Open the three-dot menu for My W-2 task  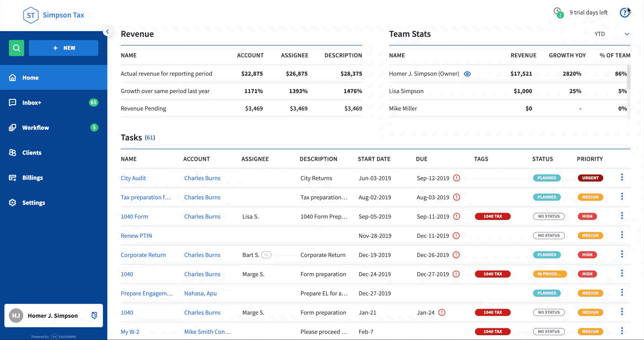pos(622,331)
